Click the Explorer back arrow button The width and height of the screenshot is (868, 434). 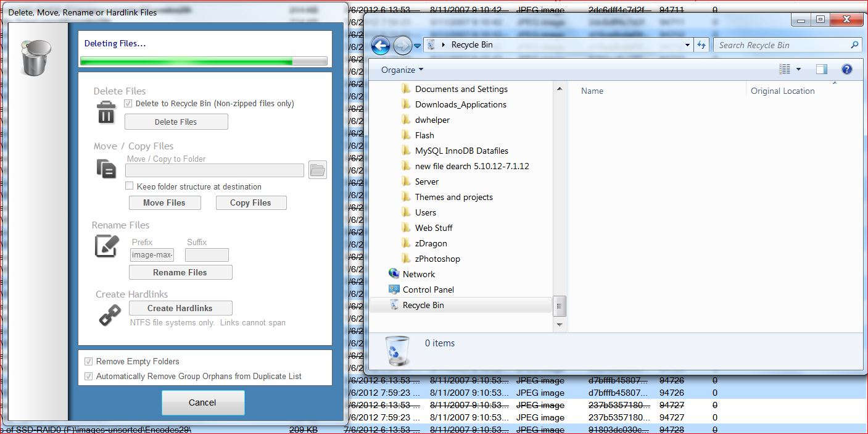click(381, 45)
